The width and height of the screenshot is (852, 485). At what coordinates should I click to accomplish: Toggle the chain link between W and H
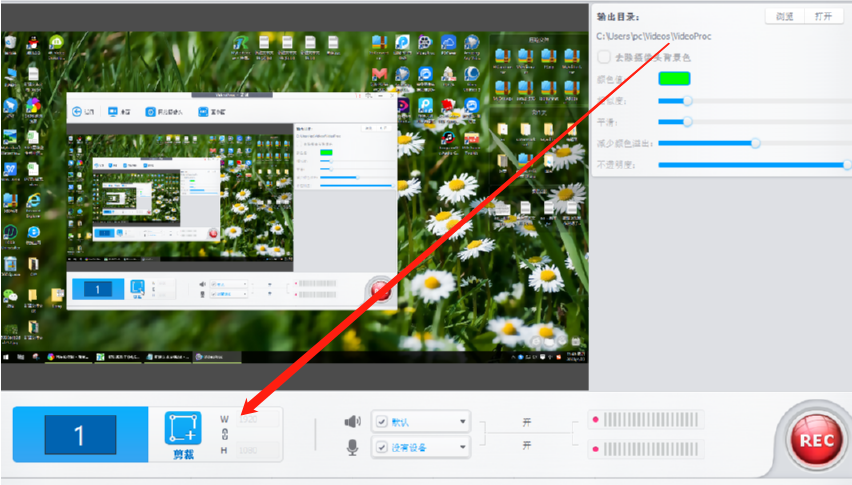[x=225, y=434]
